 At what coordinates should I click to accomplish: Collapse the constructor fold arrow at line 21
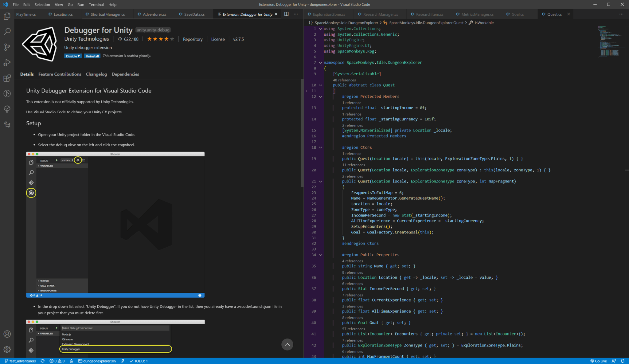[320, 181]
